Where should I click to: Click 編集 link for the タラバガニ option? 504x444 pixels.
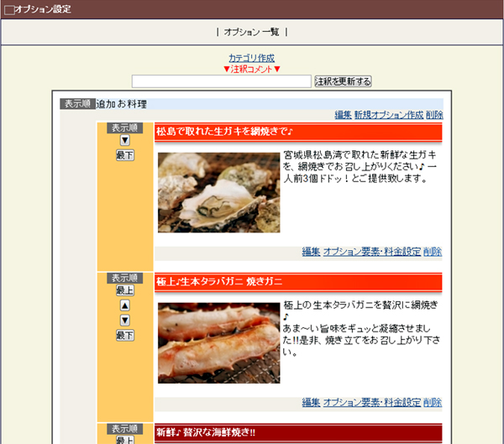pos(311,402)
